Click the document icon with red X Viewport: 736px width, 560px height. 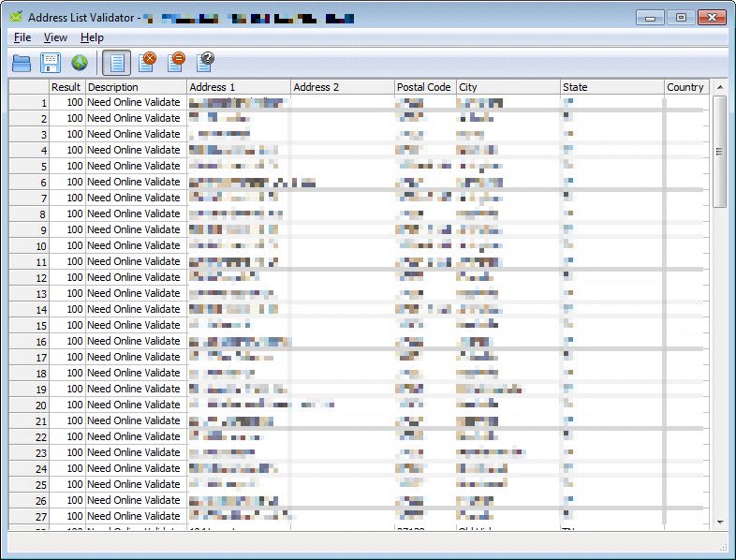(x=147, y=63)
